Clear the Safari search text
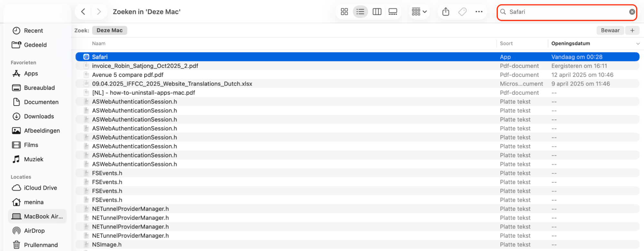Image resolution: width=644 pixels, height=251 pixels. pyautogui.click(x=632, y=12)
